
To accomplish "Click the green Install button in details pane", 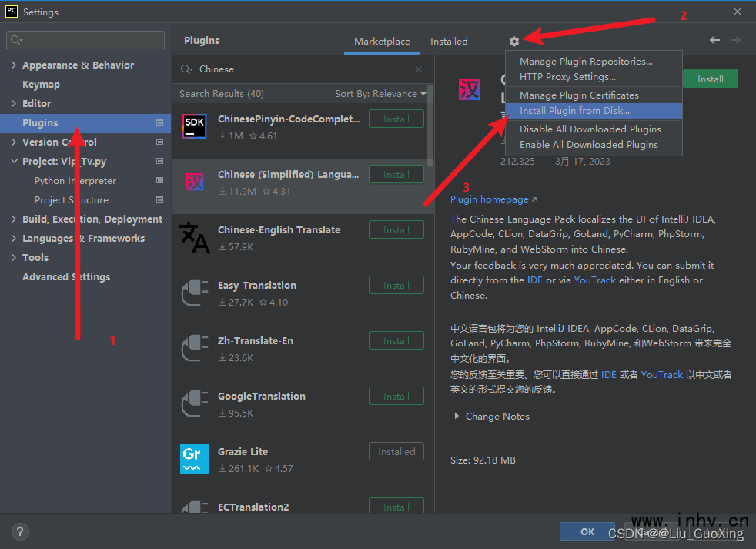I will pos(711,79).
